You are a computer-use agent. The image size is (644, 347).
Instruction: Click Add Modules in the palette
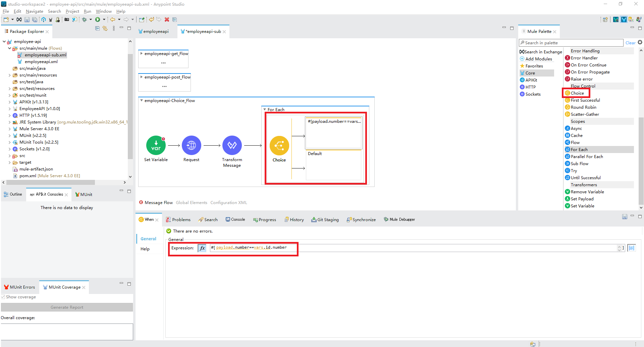(x=536, y=59)
